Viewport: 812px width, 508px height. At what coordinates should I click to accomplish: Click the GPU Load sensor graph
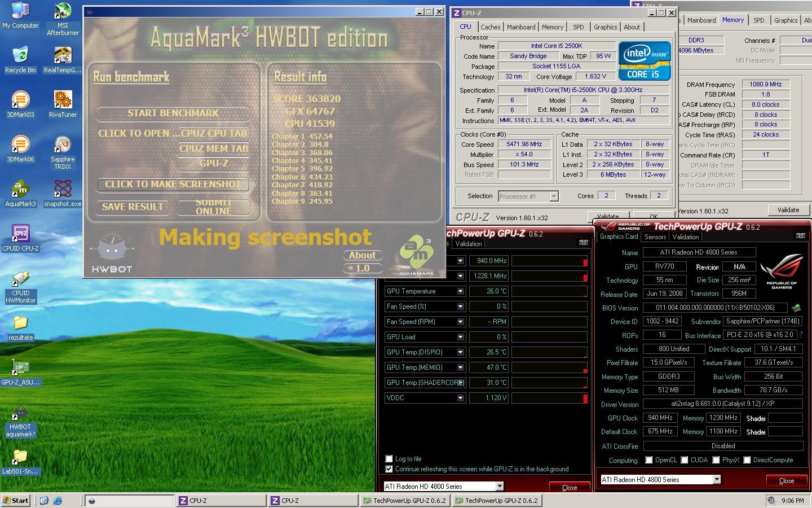tap(549, 337)
